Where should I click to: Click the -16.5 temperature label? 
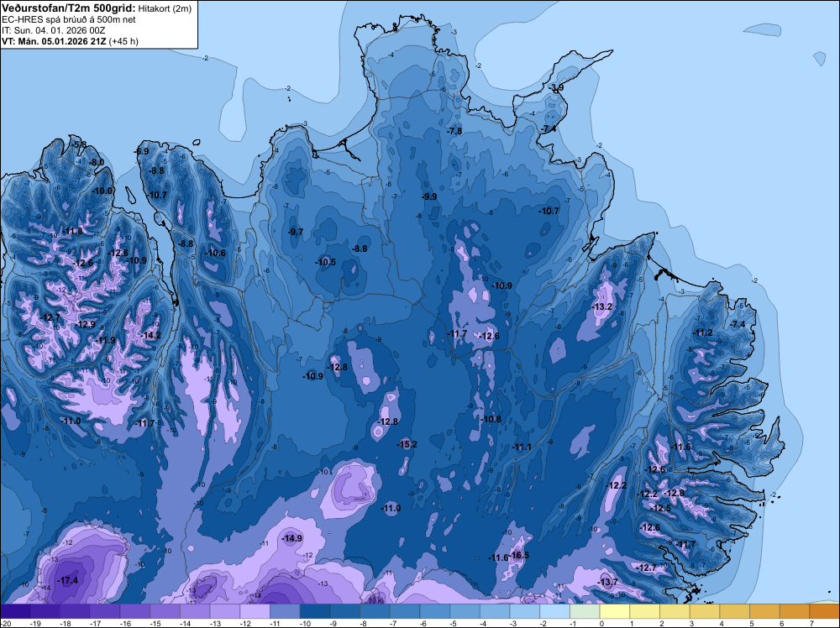[518, 555]
